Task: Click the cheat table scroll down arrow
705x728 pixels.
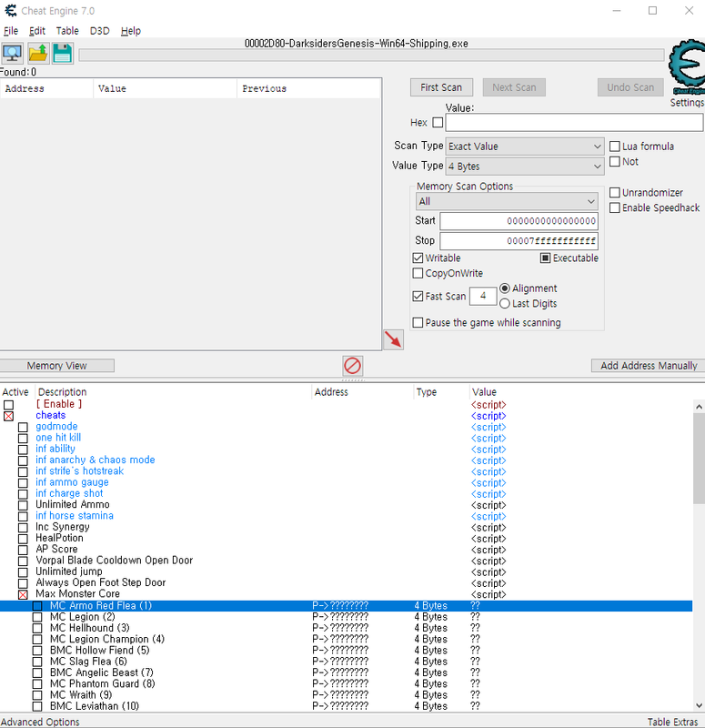Action: click(699, 706)
